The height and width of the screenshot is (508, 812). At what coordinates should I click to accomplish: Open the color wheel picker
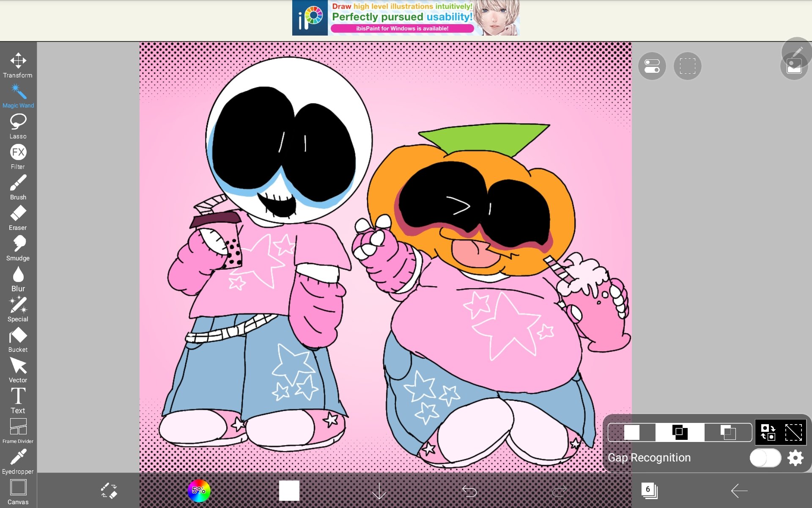point(199,491)
